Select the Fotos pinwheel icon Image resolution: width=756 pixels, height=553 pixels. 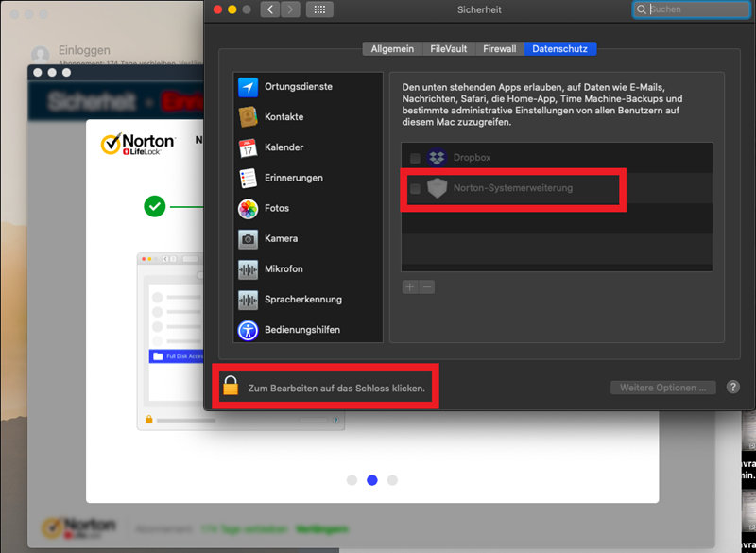point(248,208)
